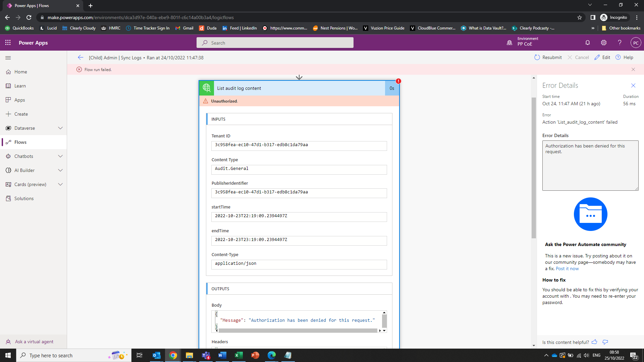Click the List audit log content globe icon
This screenshot has width=644, height=362.
pyautogui.click(x=207, y=88)
